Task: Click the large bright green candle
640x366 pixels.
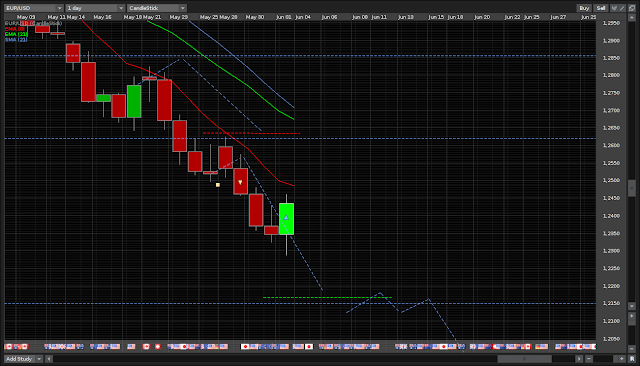Action: pos(286,219)
